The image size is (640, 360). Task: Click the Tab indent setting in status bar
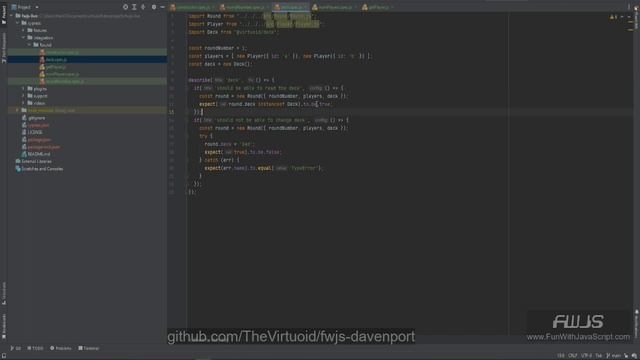599,356
